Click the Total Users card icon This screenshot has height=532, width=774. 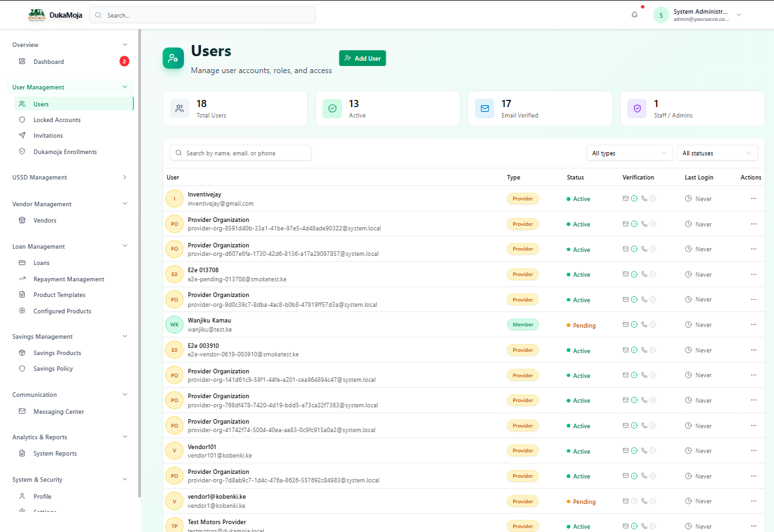[x=179, y=108]
